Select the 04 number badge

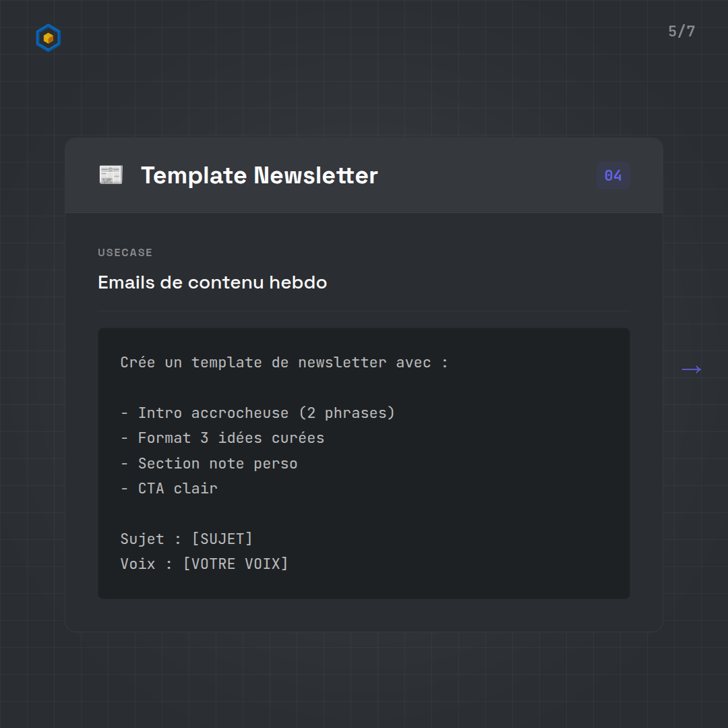[613, 176]
